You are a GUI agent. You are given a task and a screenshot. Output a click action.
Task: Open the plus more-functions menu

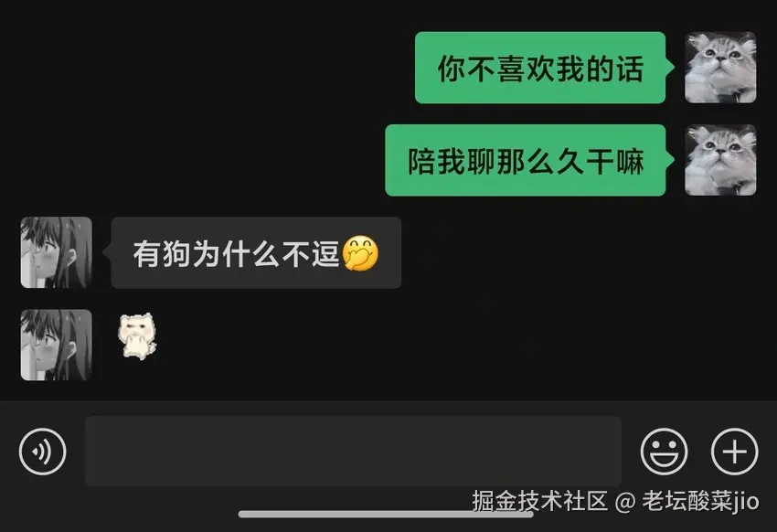click(x=734, y=452)
